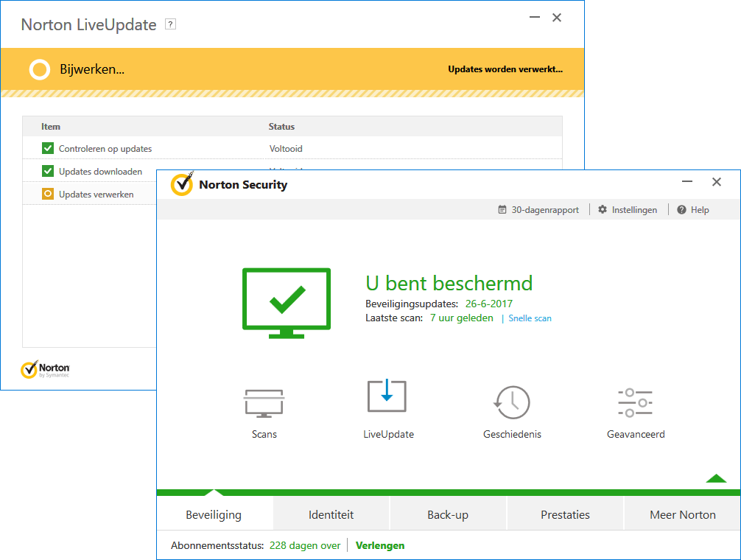The image size is (741, 560).
Task: Click the striped LiveUpdate progress bar
Action: pos(292,94)
